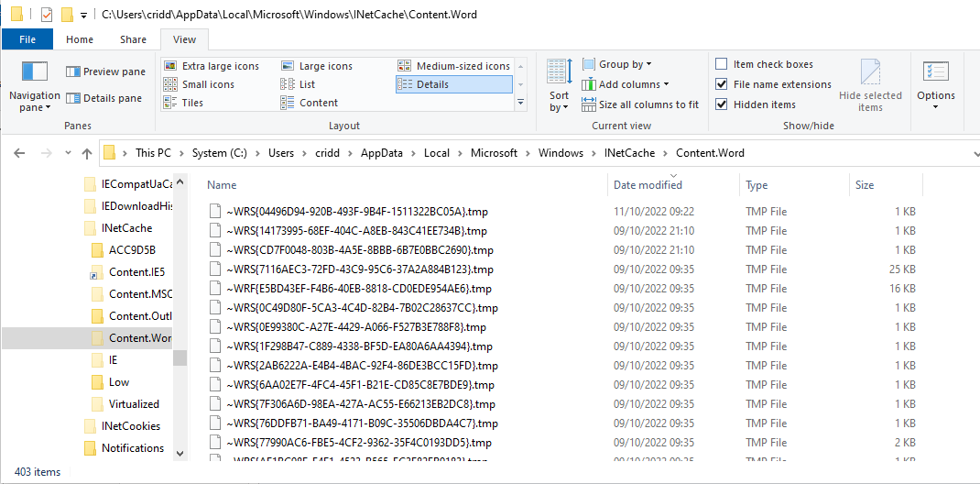Click Windows in address breadcrumb

coord(561,152)
